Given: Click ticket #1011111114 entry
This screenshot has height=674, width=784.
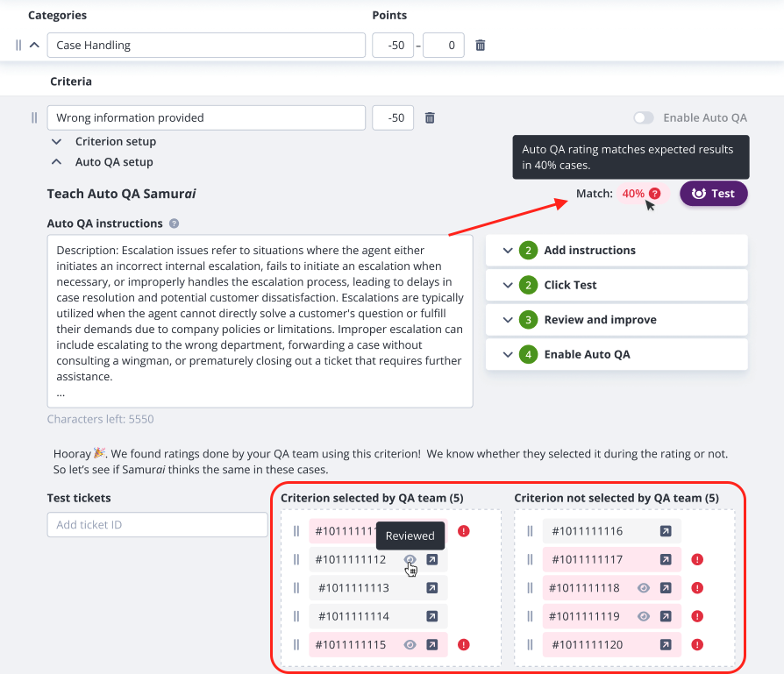Looking at the screenshot, I should [353, 616].
